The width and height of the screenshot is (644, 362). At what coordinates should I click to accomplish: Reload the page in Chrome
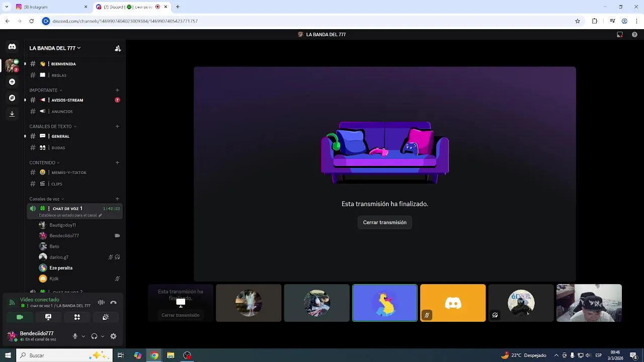tap(31, 21)
